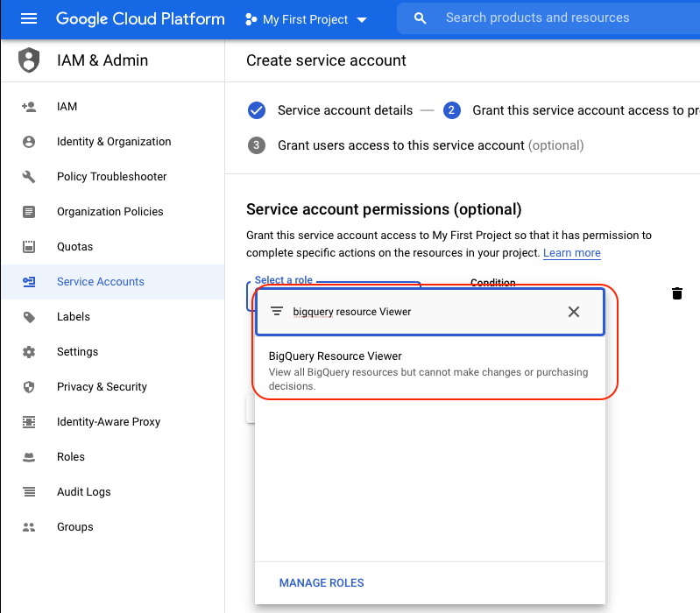Jump to step 3 Grant users access
The image size is (700, 613).
point(400,145)
